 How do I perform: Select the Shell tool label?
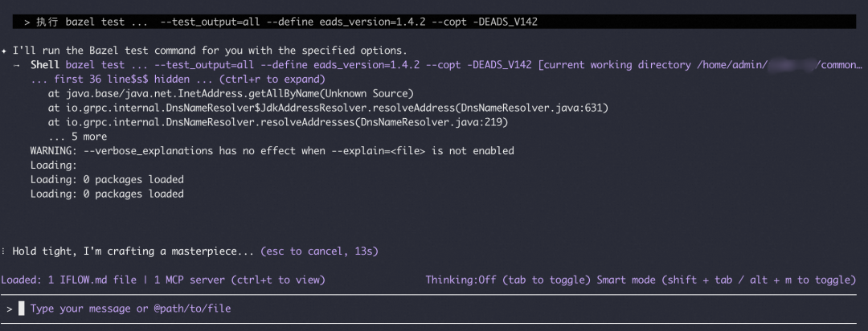(45, 65)
